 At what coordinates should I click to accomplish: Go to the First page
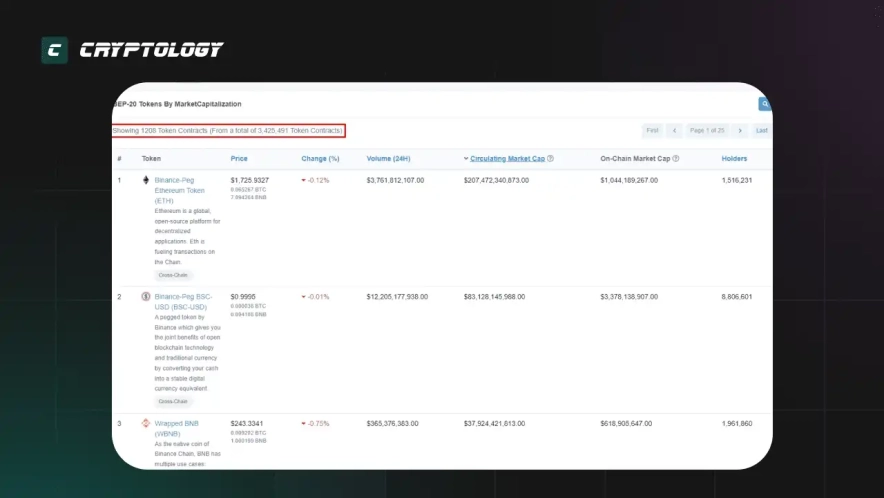[x=652, y=130]
